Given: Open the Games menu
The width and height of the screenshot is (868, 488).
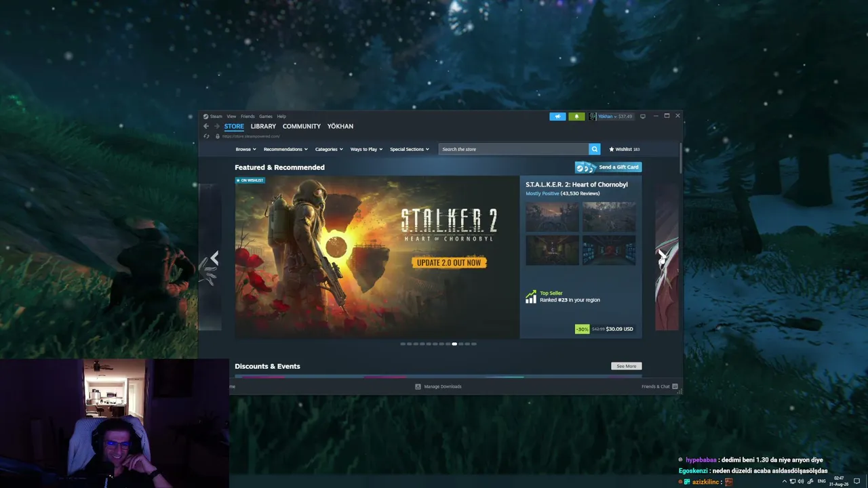Looking at the screenshot, I should (266, 116).
